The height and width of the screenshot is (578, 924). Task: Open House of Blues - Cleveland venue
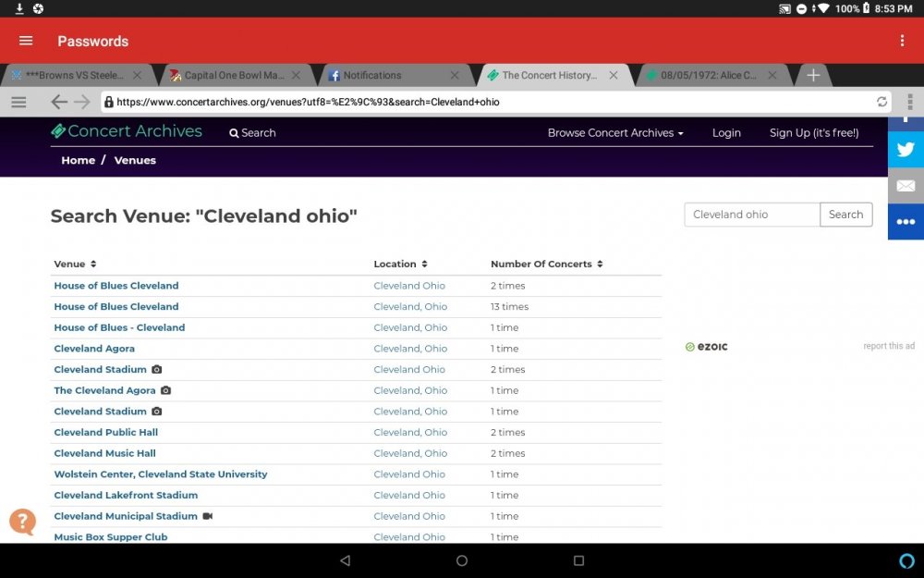119,328
